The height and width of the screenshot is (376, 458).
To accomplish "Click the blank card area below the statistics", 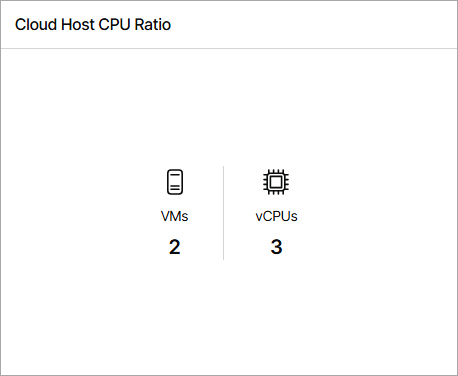I will [229, 317].
